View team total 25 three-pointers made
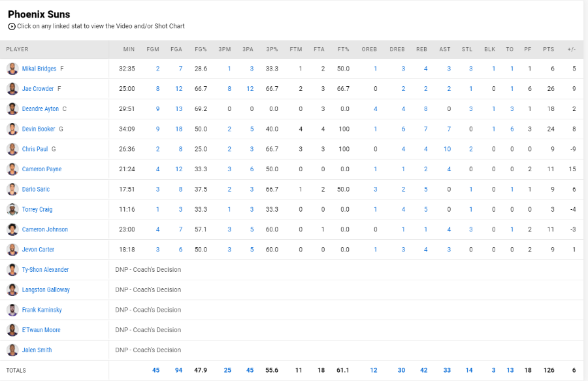Screen dimensions: 588x381 click(x=227, y=370)
